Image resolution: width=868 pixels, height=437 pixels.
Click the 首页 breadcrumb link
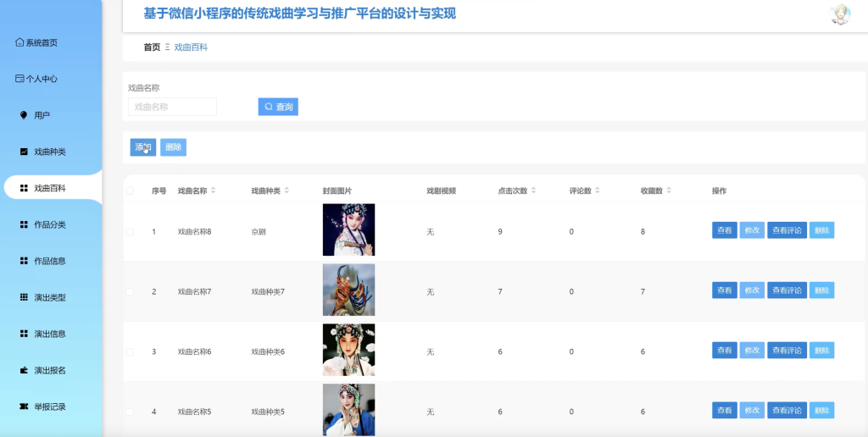[152, 47]
